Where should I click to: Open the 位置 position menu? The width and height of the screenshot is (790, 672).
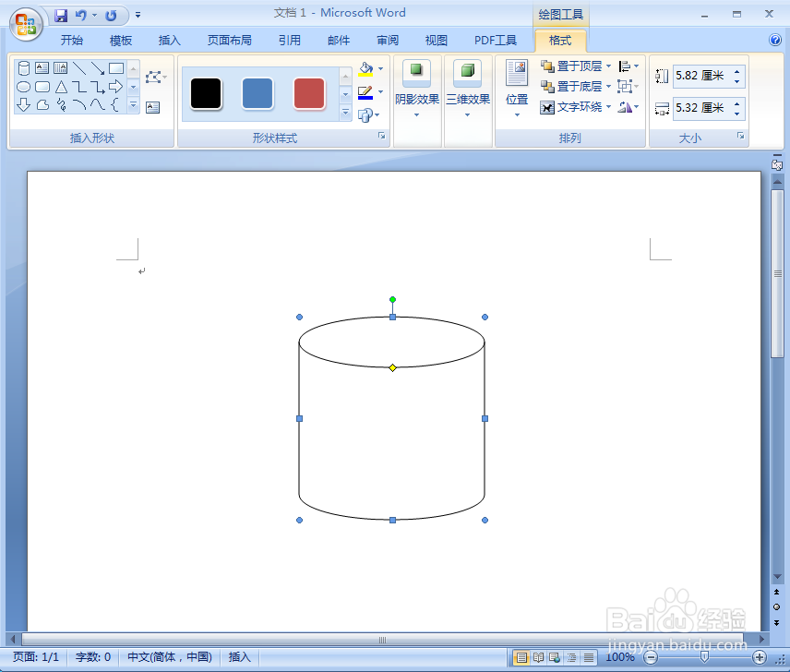[517, 90]
